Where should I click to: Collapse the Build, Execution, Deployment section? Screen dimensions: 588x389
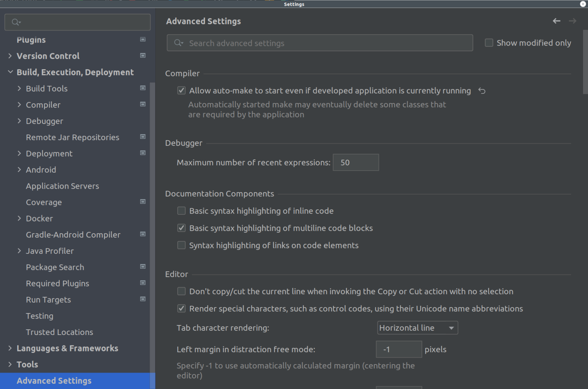pos(10,72)
